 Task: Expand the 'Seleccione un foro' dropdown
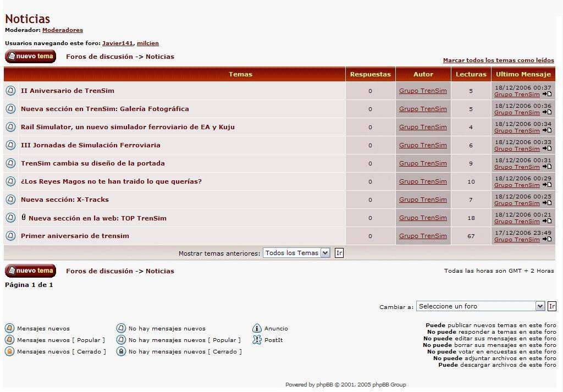(480, 306)
